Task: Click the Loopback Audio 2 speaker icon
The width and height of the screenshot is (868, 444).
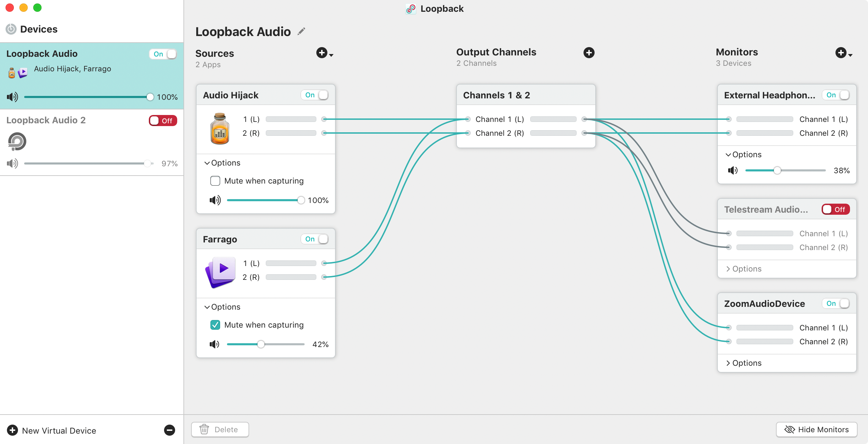Action: 12,163
